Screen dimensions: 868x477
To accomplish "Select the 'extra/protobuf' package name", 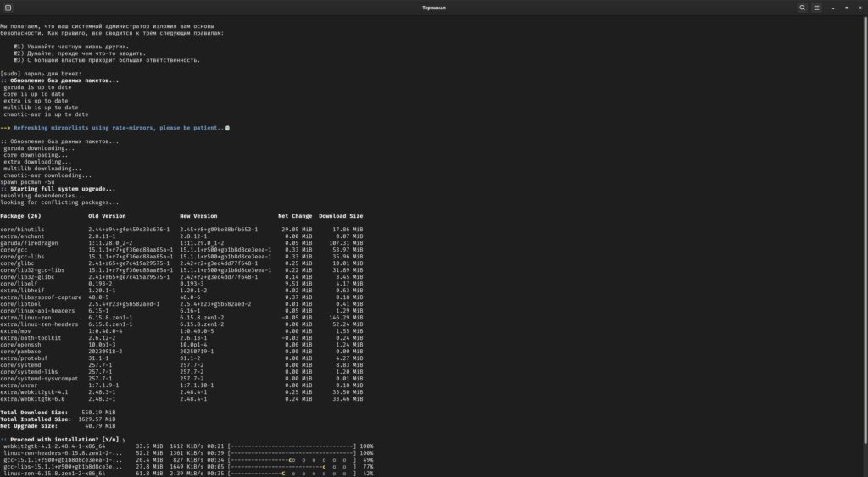I will [24, 358].
